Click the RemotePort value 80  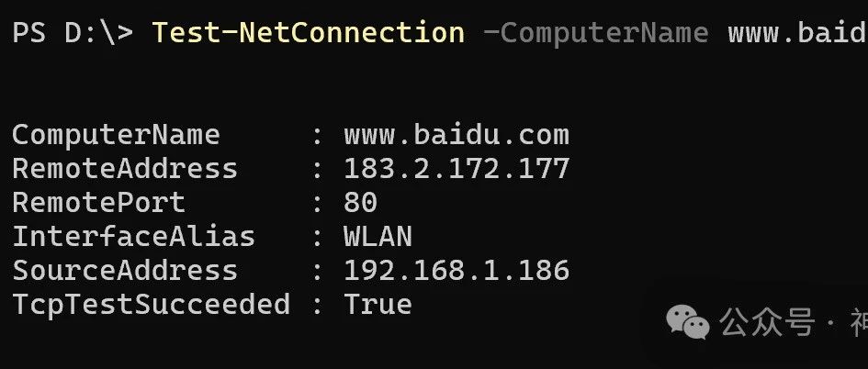pos(360,203)
